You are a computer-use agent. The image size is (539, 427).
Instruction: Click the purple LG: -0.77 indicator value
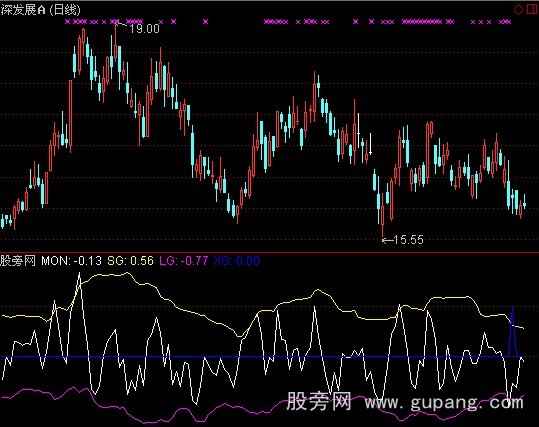[184, 261]
